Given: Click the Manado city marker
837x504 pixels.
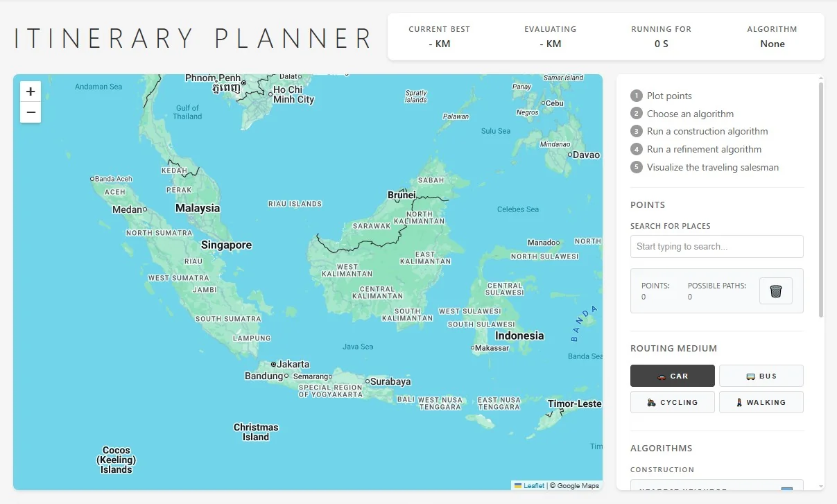Looking at the screenshot, I should tap(557, 243).
